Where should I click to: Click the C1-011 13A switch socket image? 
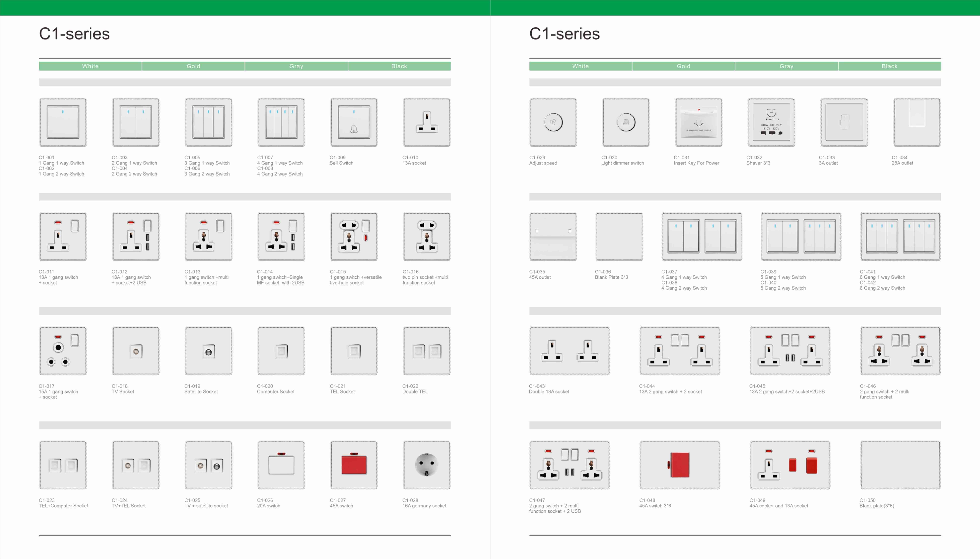(63, 236)
